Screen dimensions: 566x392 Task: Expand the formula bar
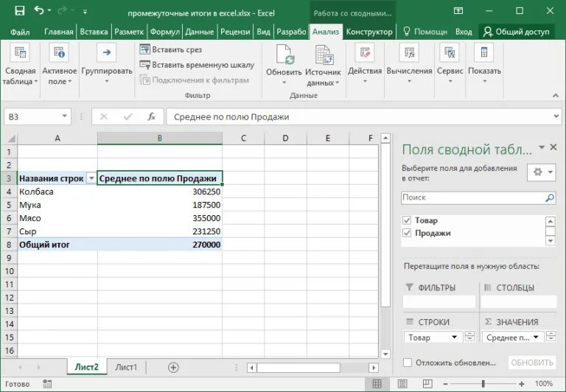[x=556, y=116]
